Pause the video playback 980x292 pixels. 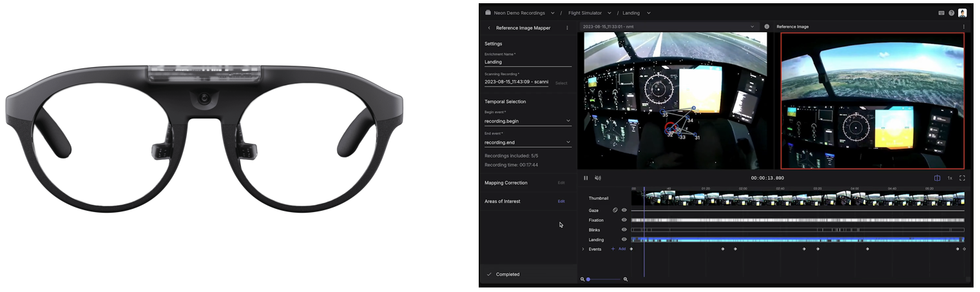click(586, 178)
